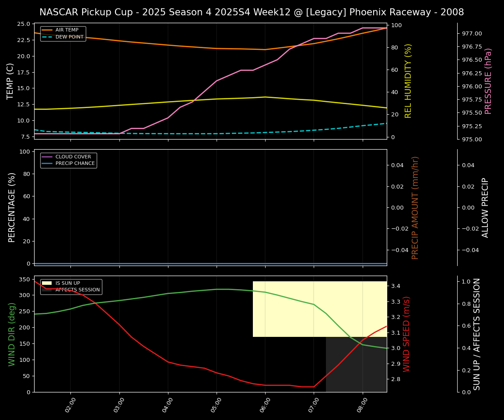The width and height of the screenshot is (504, 420).
Task: Select the WIND DIR (deg) axis label
Action: coord(12,334)
